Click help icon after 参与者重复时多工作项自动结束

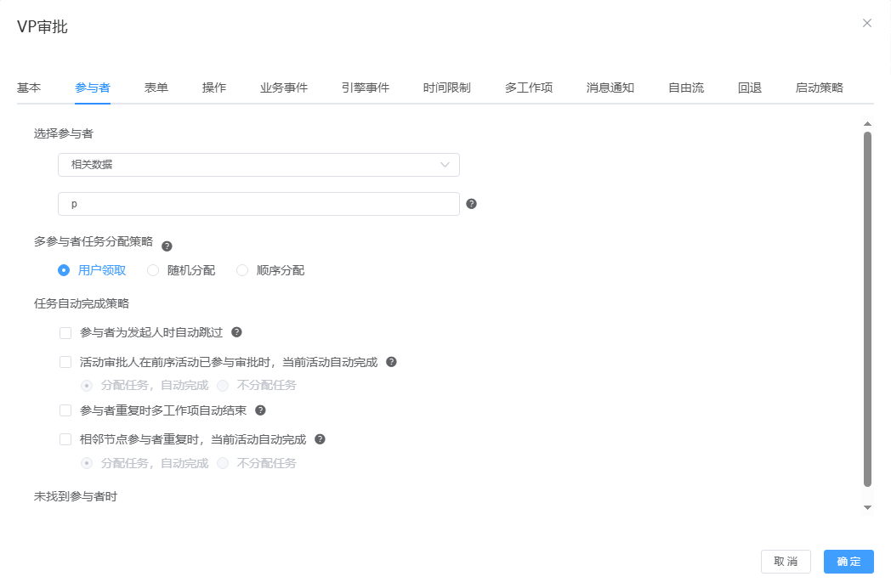coord(261,410)
